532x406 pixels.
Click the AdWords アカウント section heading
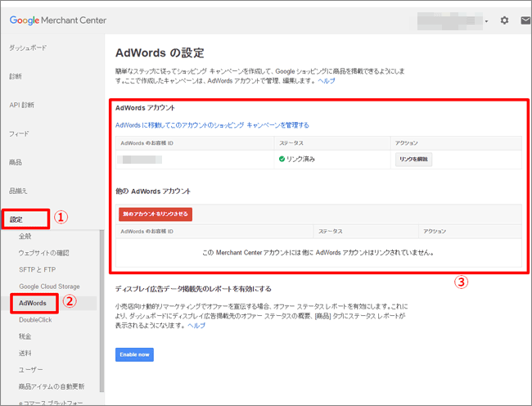(x=145, y=108)
